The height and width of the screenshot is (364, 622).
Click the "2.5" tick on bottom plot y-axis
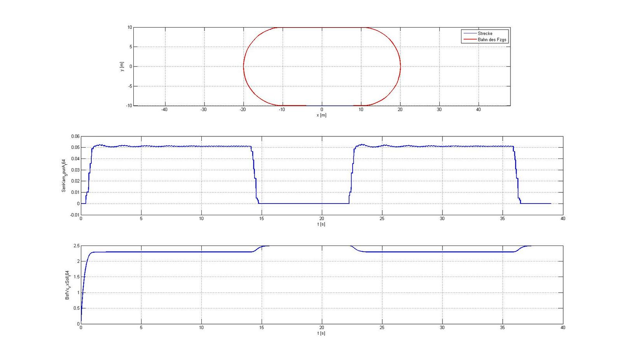point(76,246)
